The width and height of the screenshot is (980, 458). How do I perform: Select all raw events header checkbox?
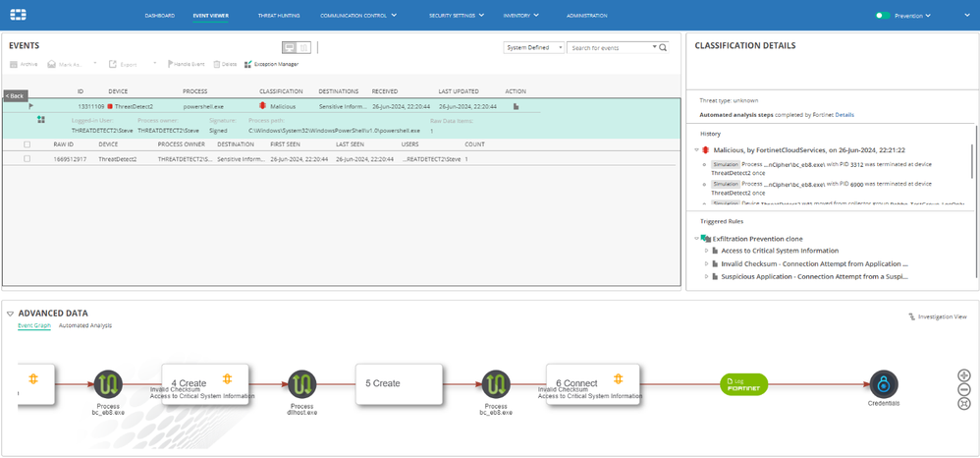pyautogui.click(x=27, y=143)
